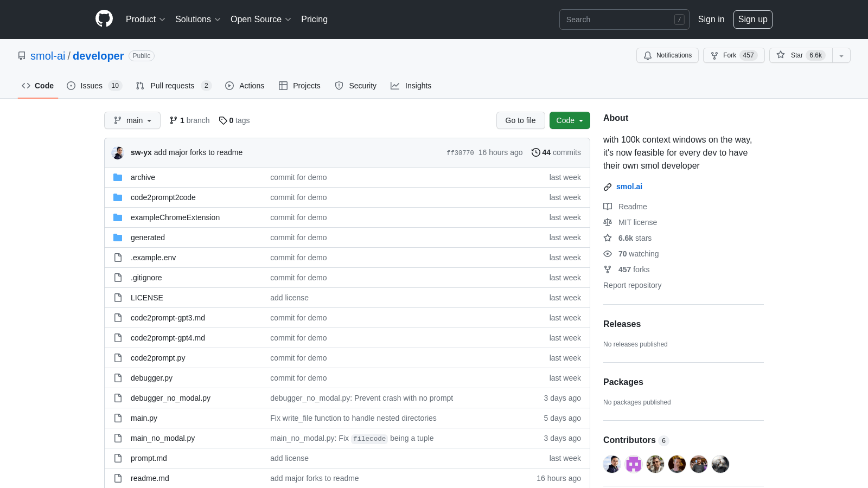Expand the star lists dropdown arrow
This screenshot has width=868, height=488.
click(841, 55)
